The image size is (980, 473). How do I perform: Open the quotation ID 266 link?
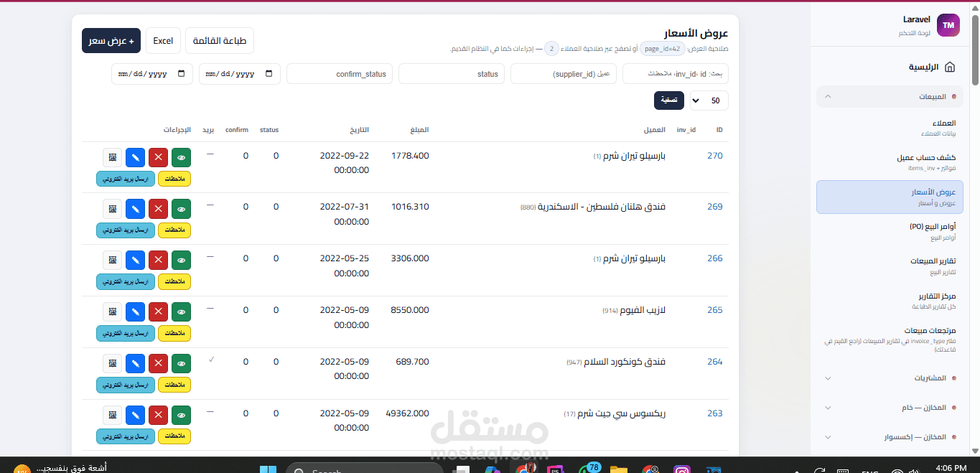tap(715, 258)
